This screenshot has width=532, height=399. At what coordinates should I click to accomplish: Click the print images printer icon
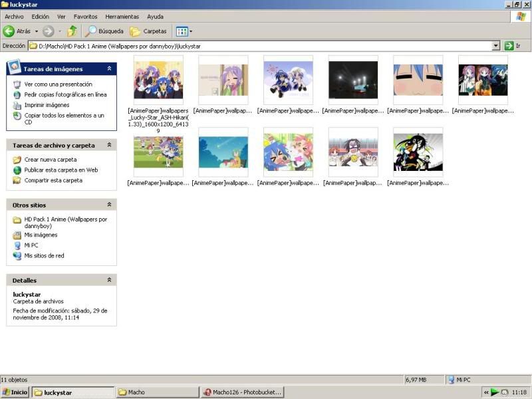17,106
